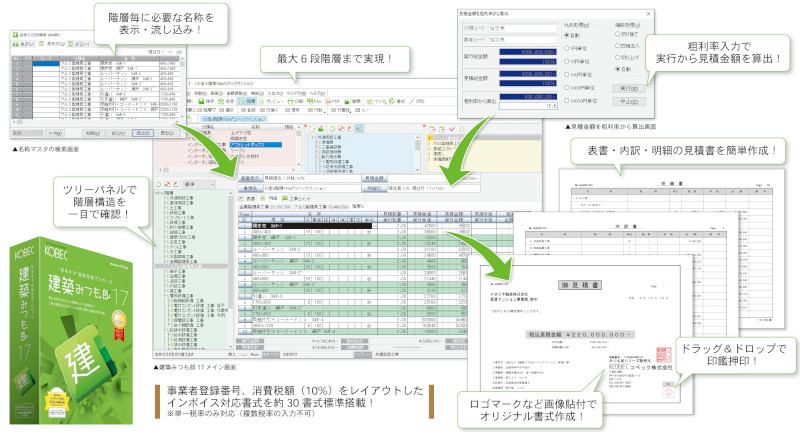Click the 階層 toolbar button in main window
This screenshot has height=432, width=800.
[247, 101]
